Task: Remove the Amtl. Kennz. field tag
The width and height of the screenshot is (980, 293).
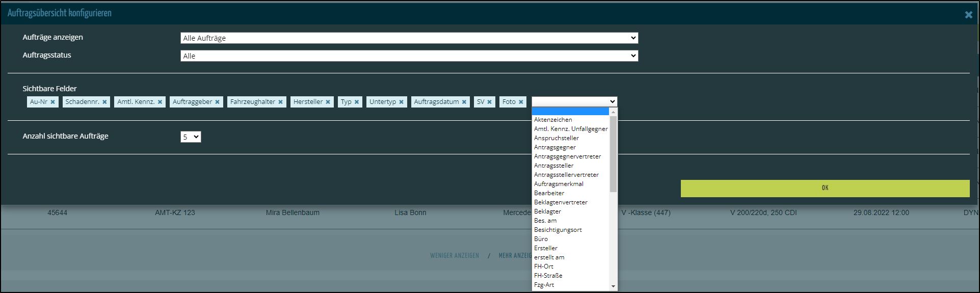Action: pos(160,102)
